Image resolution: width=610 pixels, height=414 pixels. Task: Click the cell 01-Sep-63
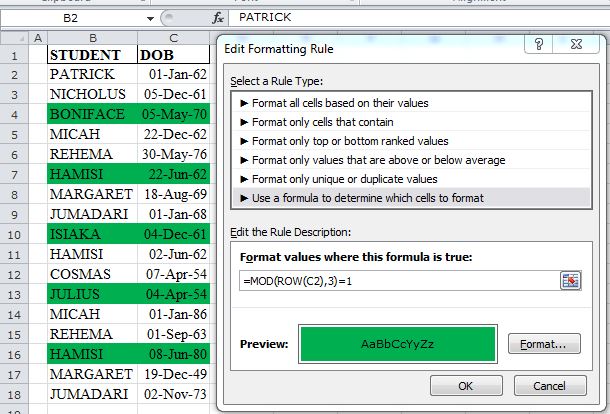click(x=174, y=334)
